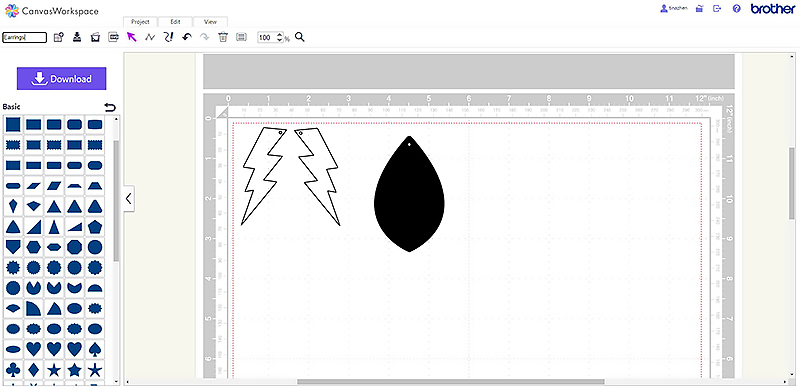
Task: Click the Download button
Action: [x=62, y=79]
